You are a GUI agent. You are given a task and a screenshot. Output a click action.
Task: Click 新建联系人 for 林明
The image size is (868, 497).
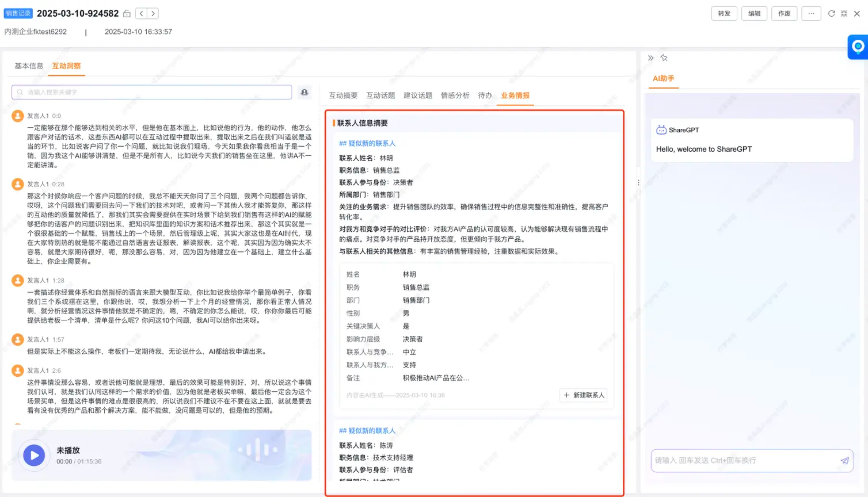[x=584, y=395]
